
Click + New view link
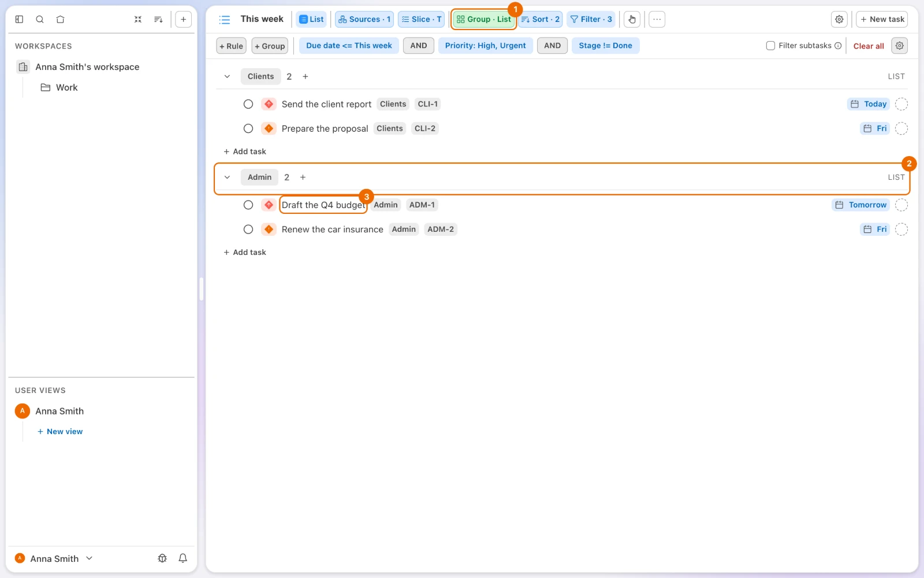60,432
